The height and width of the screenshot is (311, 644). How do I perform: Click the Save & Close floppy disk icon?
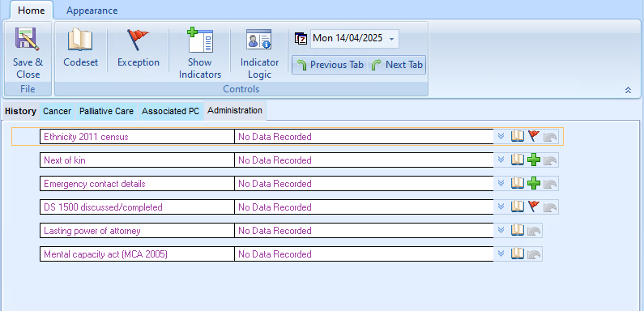click(28, 39)
